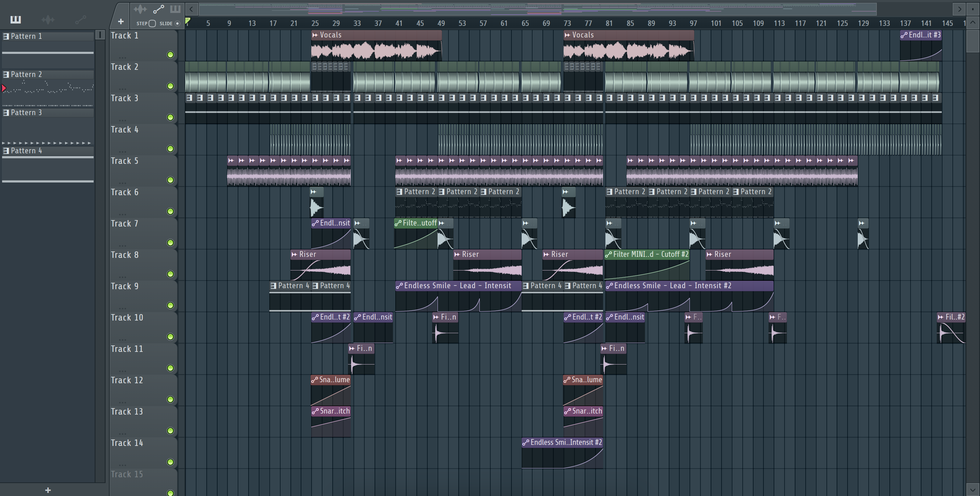Click the second Vocals clip menu icon
This screenshot has width=980, height=496.
[567, 35]
